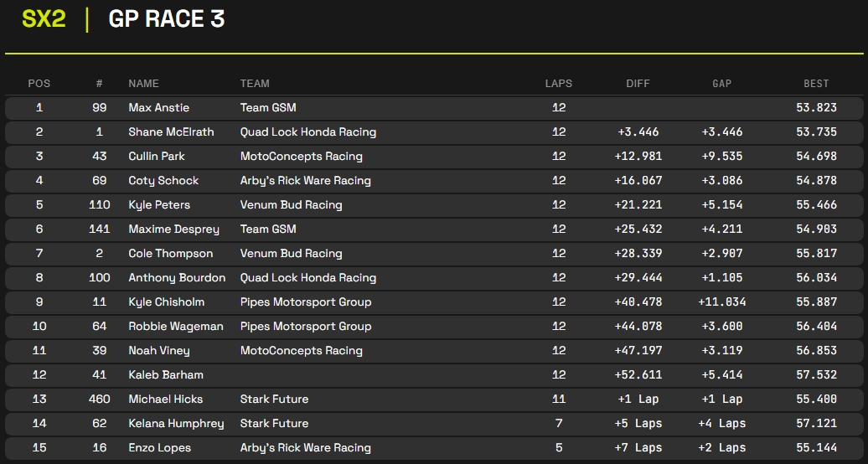The image size is (868, 464).
Task: Click Maxime Desprey's name
Action: (x=173, y=229)
